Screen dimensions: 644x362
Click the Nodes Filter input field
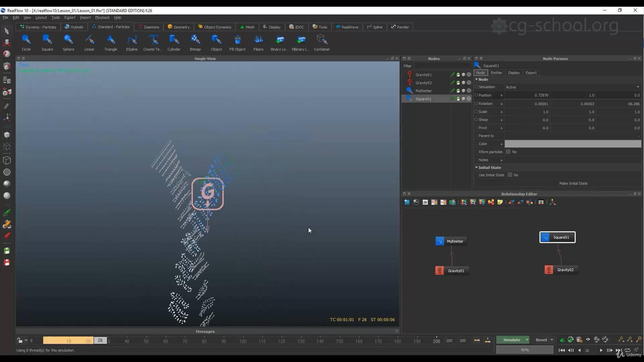(441, 66)
